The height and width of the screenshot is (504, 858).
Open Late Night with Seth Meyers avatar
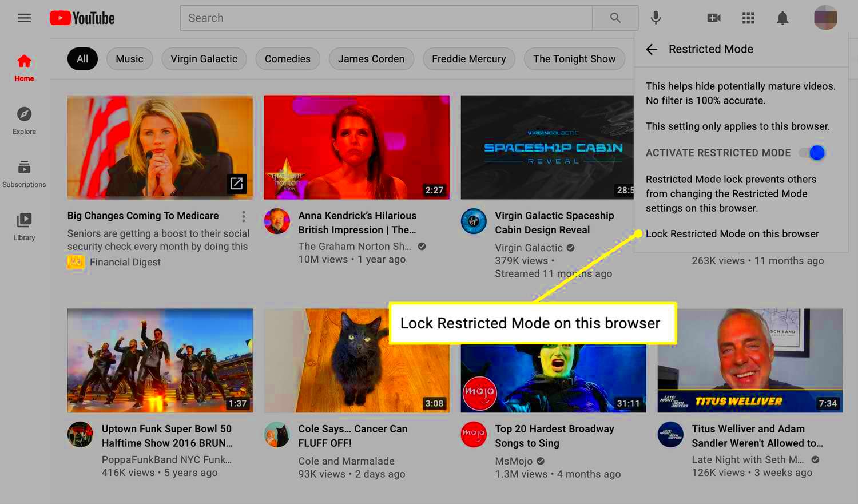click(x=670, y=434)
